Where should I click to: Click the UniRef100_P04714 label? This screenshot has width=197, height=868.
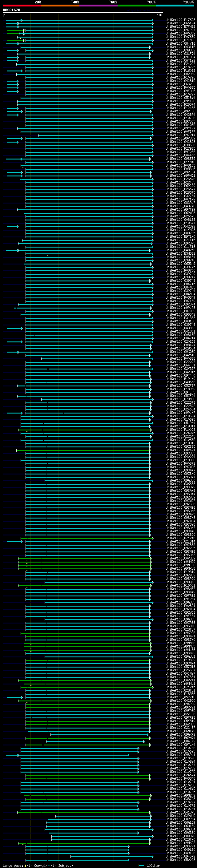click(x=180, y=338)
